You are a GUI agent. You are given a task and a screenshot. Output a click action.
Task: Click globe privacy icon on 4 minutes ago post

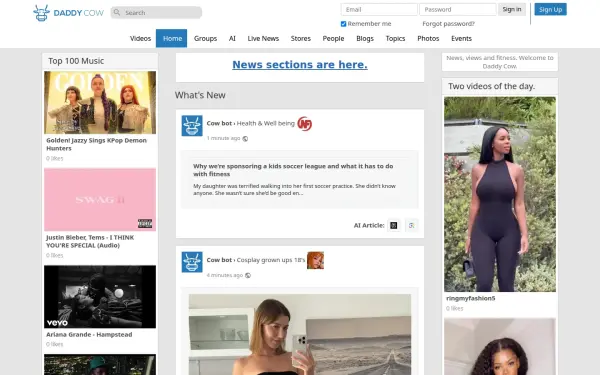coord(248,275)
